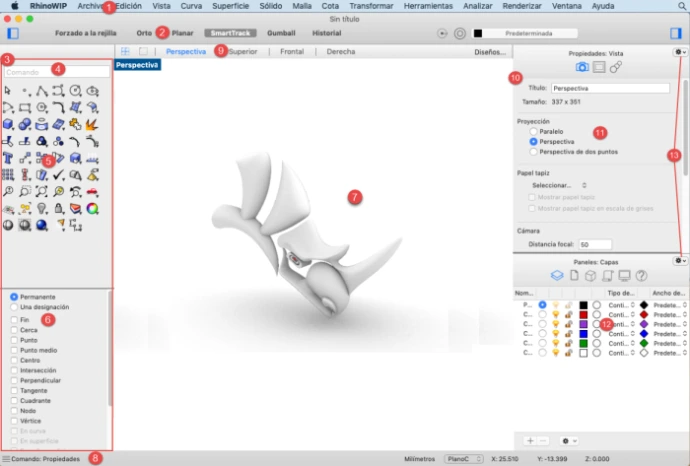This screenshot has width=690, height=466.
Task: Switch to the Derecha viewport tab
Action: (341, 51)
